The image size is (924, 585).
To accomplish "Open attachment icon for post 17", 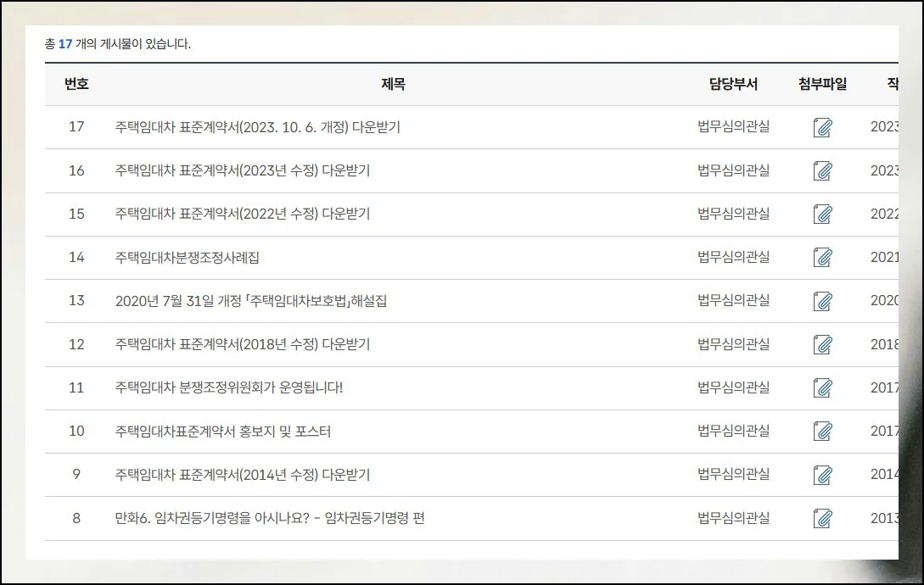I will (x=822, y=127).
